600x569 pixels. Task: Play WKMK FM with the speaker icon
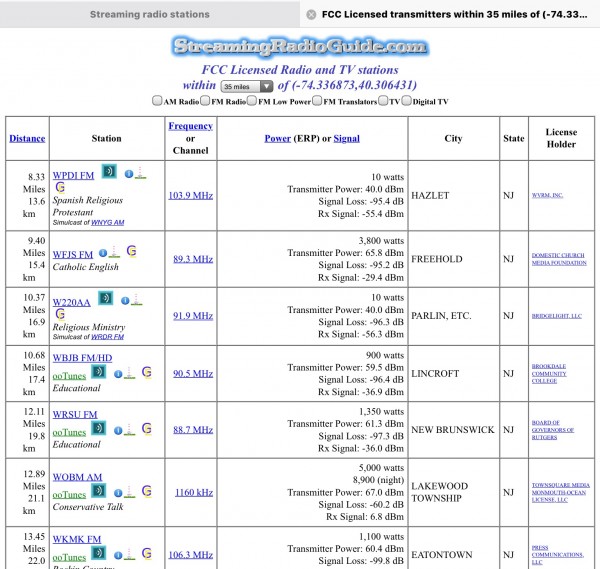[x=99, y=553]
